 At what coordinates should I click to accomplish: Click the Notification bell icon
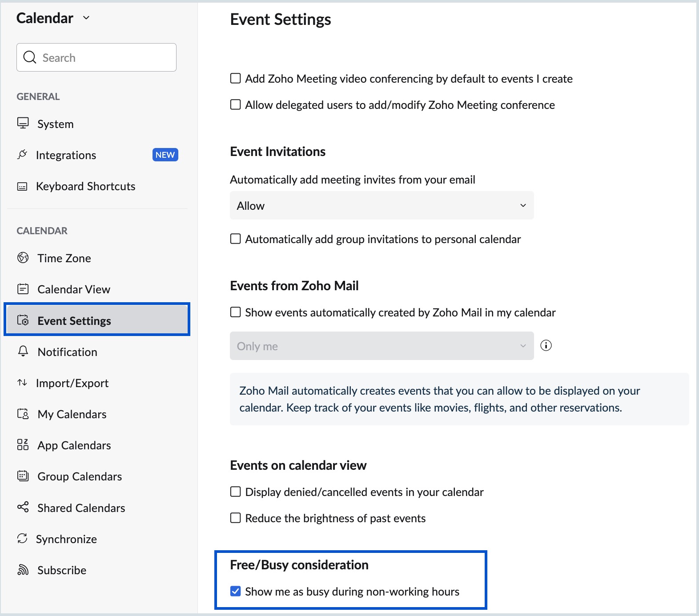[x=23, y=352]
